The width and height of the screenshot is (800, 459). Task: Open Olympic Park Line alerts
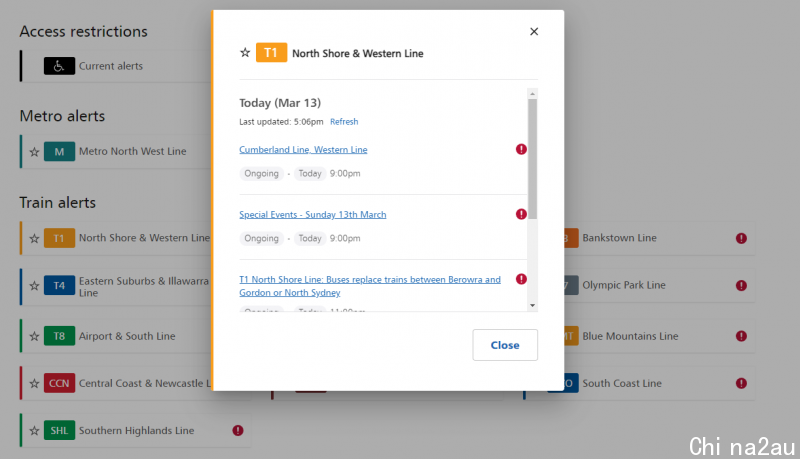click(x=624, y=285)
